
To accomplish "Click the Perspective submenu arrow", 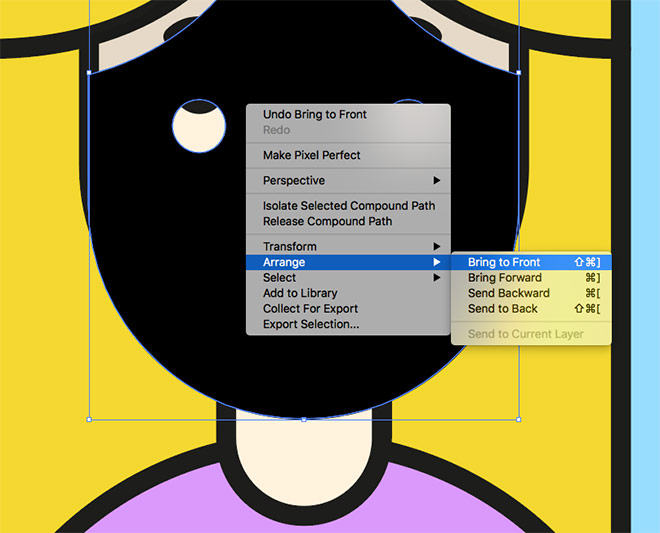I will tap(437, 181).
